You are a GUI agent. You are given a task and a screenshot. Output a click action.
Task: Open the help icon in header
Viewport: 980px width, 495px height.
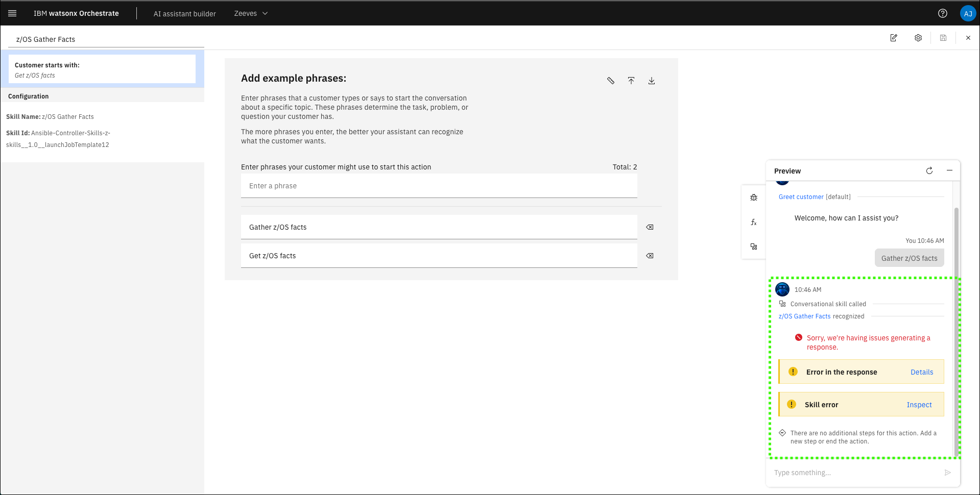943,13
